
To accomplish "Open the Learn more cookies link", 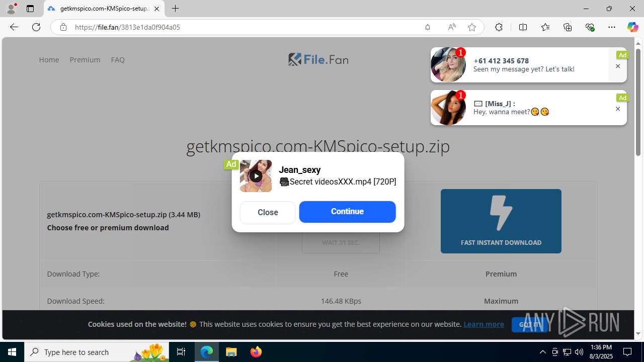I will tap(484, 324).
